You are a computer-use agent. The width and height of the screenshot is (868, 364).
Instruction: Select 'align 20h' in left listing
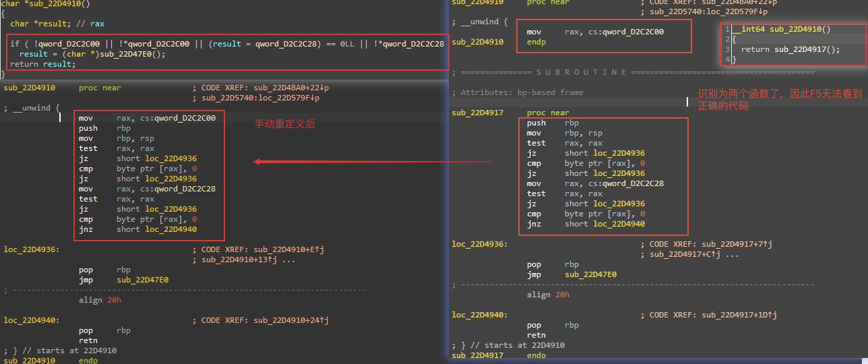click(100, 300)
